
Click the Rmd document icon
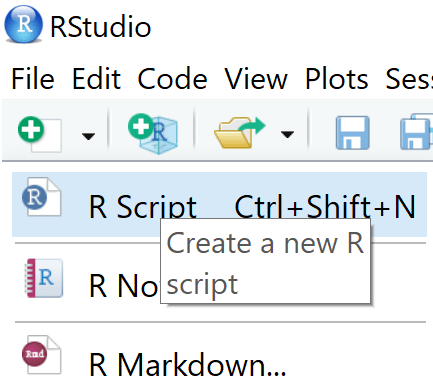click(x=41, y=355)
